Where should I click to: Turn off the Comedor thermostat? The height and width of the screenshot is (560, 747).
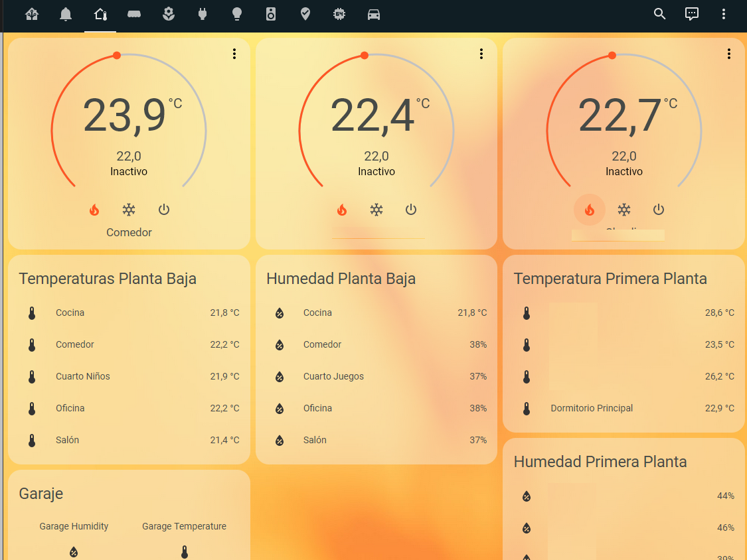coord(164,210)
